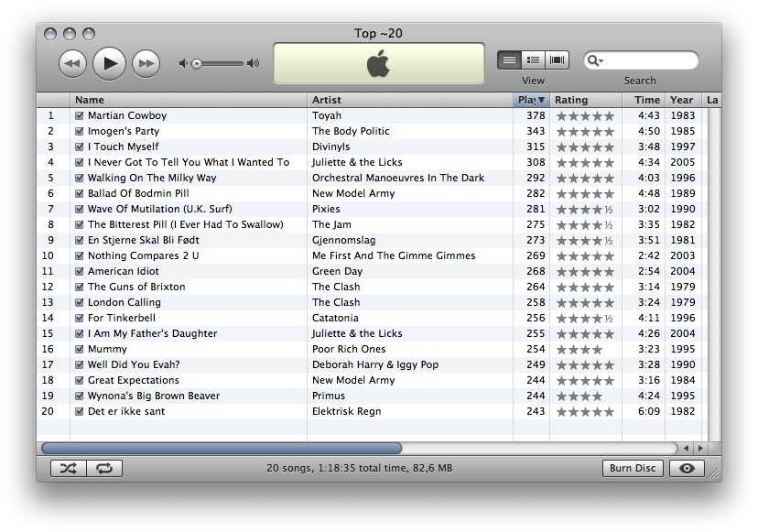Sort by the Year column header
Screen dimensions: 758x532
684,100
